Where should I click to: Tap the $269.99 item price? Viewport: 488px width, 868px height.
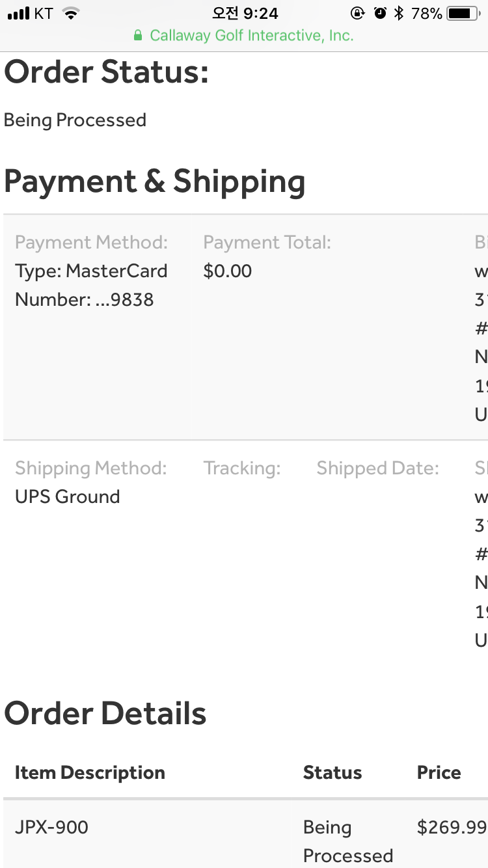pos(452,828)
